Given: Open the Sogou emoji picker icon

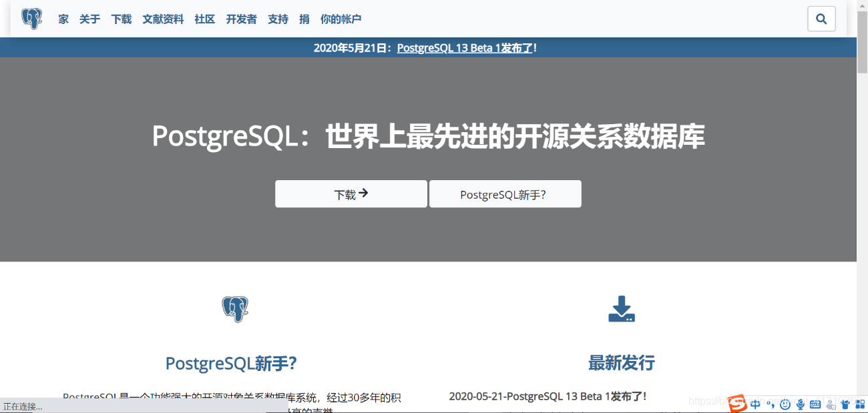Looking at the screenshot, I should (x=785, y=404).
